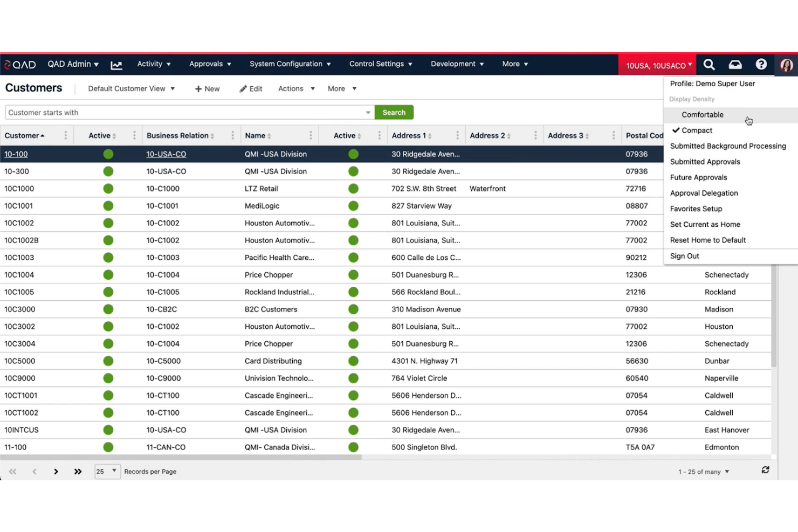Open global search using the magnifier icon
This screenshot has width=798, height=532.
click(709, 64)
